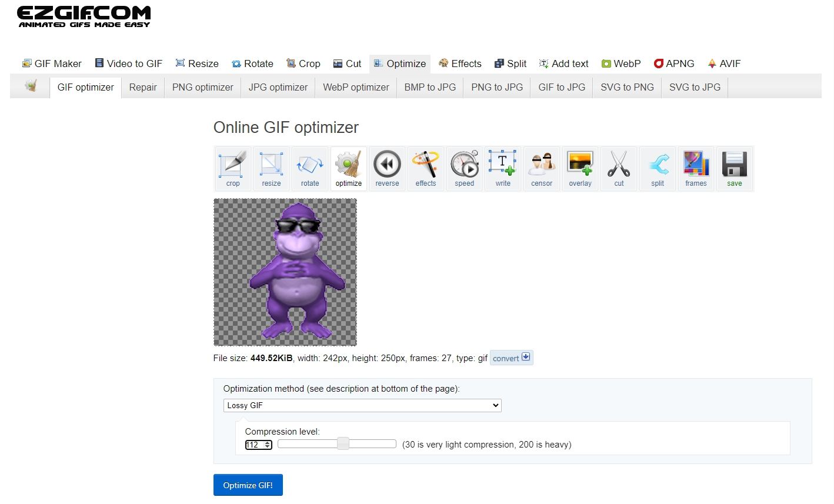The height and width of the screenshot is (504, 834).
Task: Select the censor tool icon
Action: 541,168
